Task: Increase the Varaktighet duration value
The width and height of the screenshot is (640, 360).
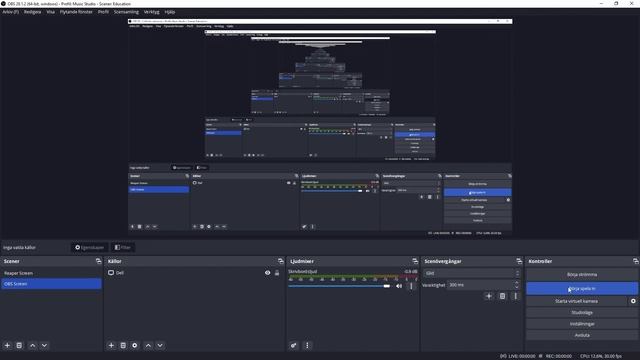Action: [x=516, y=282]
